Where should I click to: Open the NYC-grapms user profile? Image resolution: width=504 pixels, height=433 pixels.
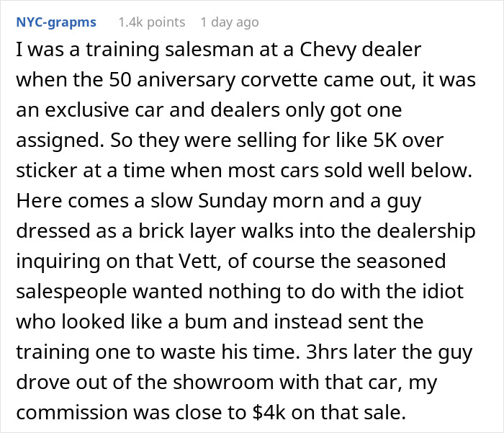pyautogui.click(x=55, y=22)
